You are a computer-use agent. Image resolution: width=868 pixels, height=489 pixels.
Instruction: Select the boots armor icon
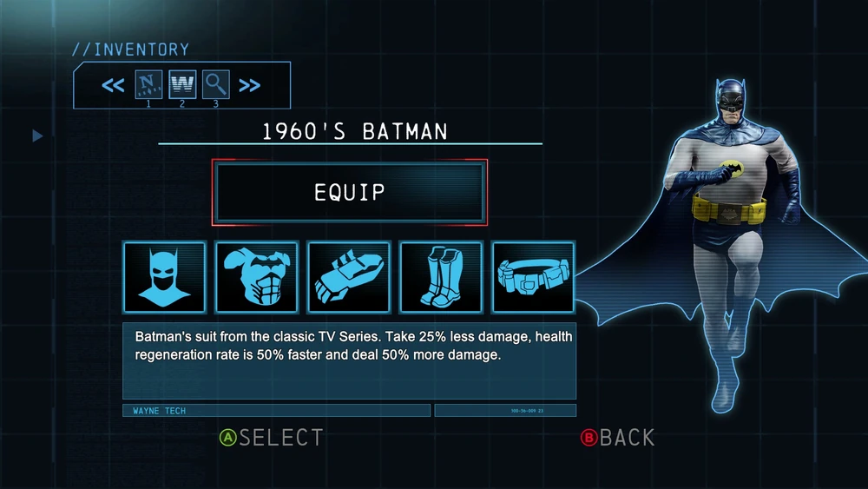pyautogui.click(x=441, y=277)
